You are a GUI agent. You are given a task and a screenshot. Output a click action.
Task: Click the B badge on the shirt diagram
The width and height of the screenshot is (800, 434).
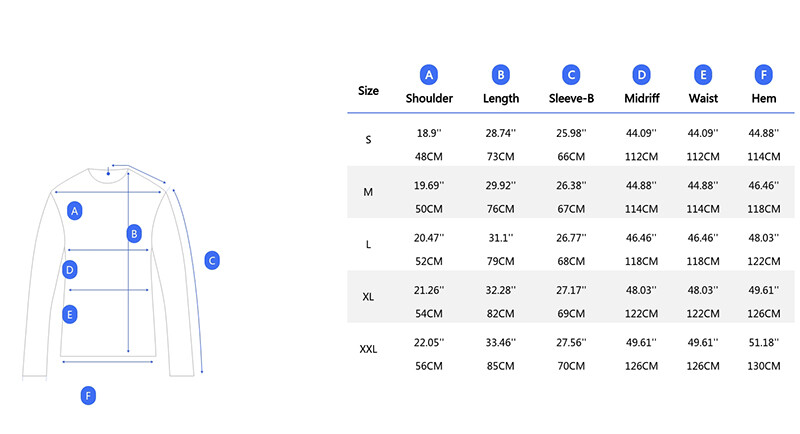(133, 234)
